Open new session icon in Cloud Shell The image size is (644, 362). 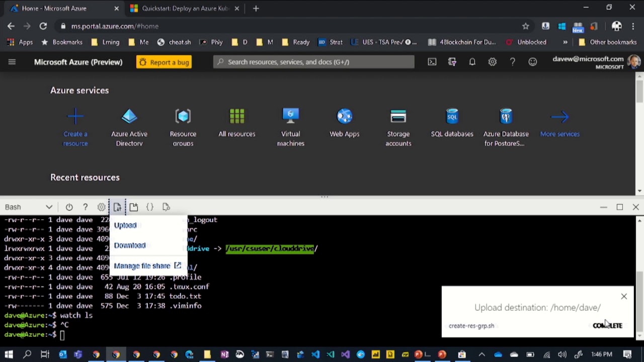(x=134, y=207)
